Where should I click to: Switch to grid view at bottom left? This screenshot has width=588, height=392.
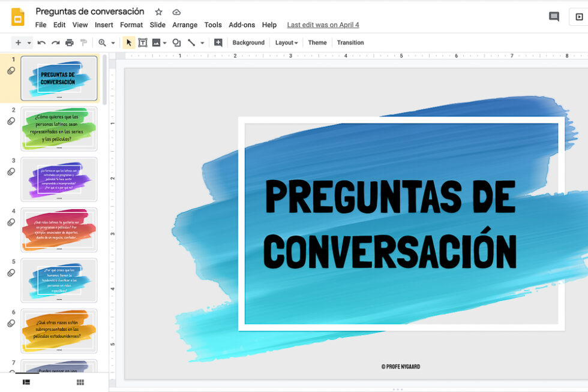(x=80, y=382)
